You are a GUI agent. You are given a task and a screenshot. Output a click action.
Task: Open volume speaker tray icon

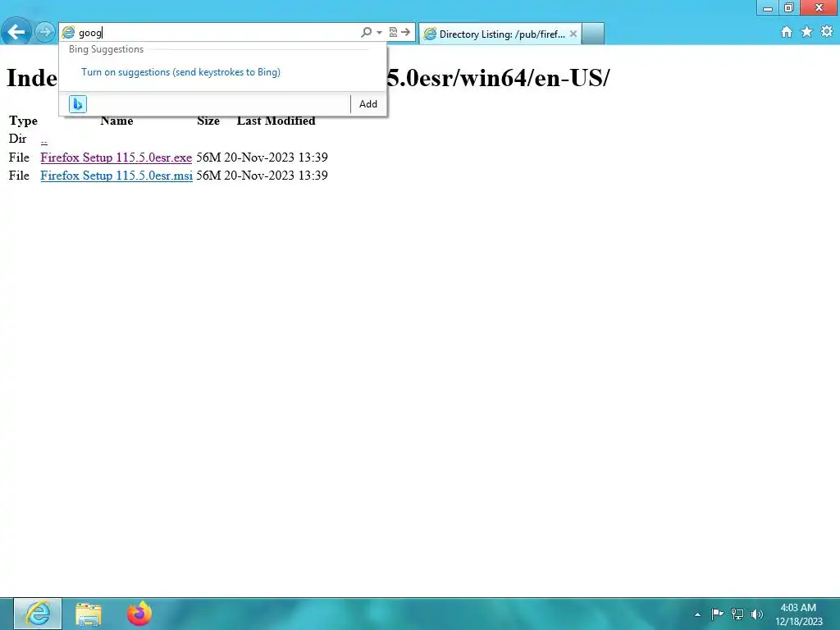click(756, 614)
